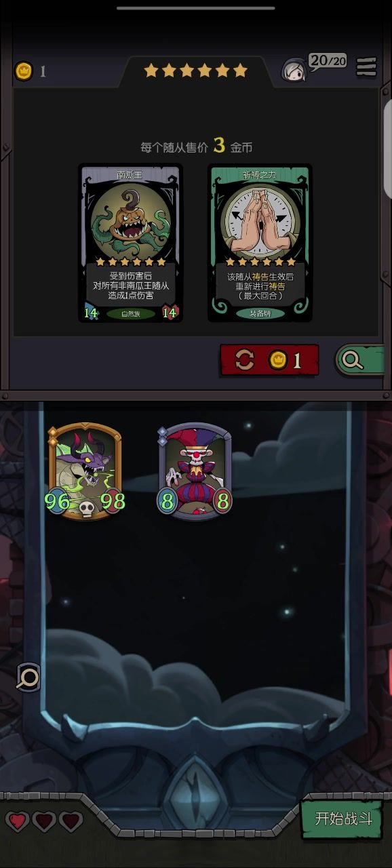Tap the grey-haired player avatar
This screenshot has width=392, height=868.
[x=295, y=70]
